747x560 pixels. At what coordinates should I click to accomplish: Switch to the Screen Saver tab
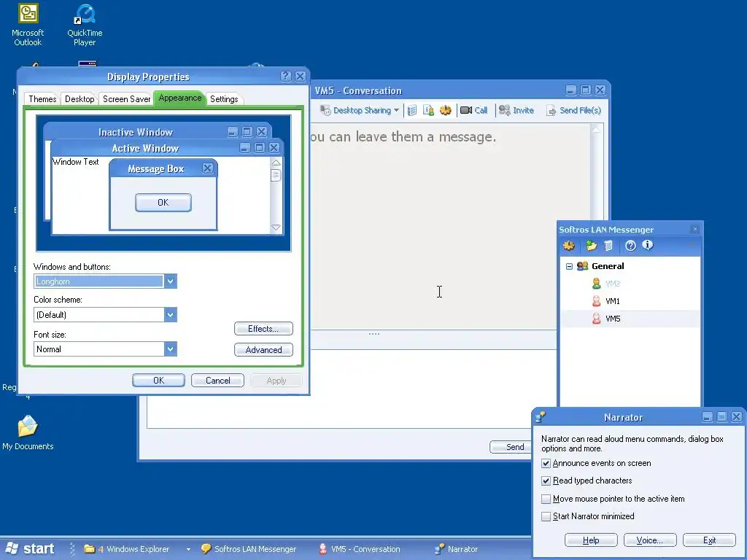(x=127, y=99)
